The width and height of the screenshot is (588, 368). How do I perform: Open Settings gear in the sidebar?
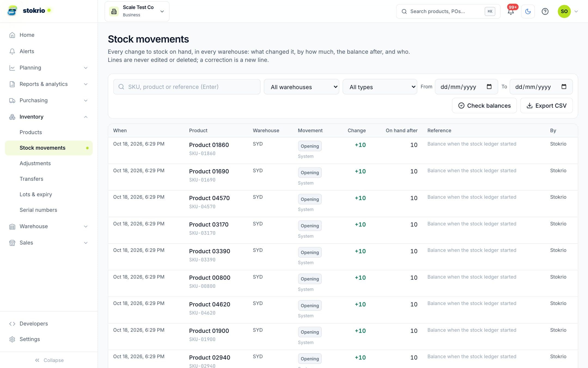[12, 339]
